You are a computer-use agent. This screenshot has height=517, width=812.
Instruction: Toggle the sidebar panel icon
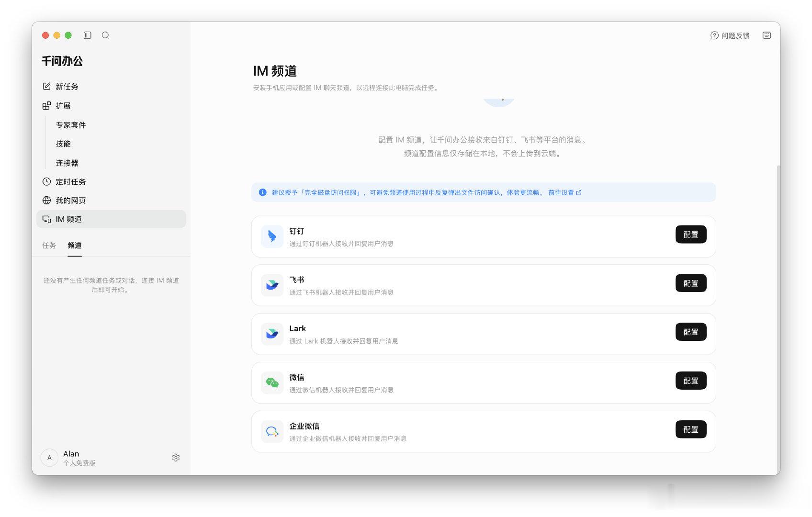[87, 35]
